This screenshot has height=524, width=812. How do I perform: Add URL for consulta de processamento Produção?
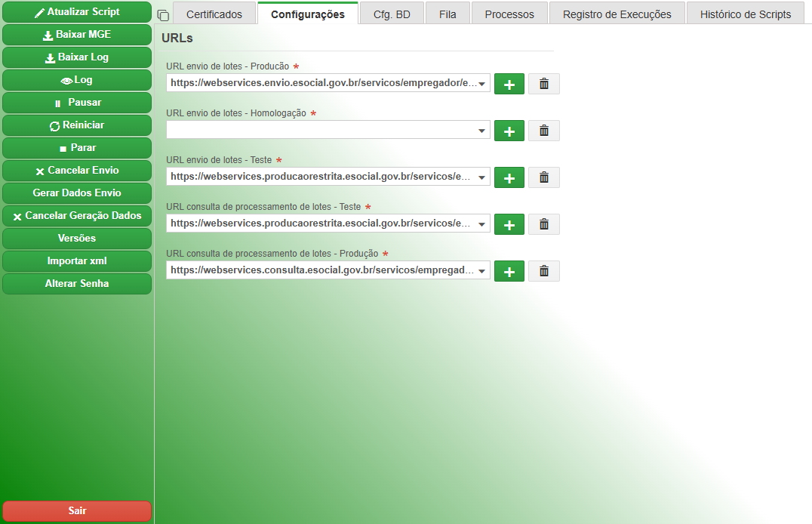point(509,271)
